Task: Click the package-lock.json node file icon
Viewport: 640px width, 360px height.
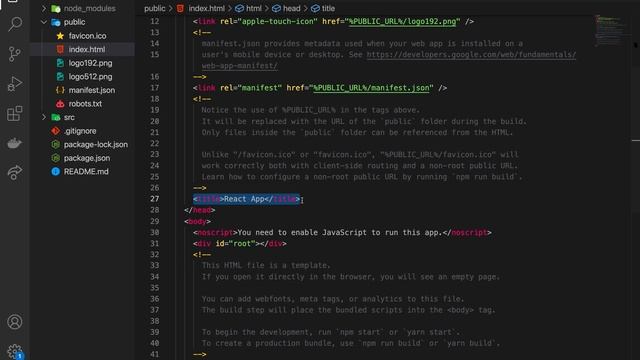Action: [x=56, y=144]
